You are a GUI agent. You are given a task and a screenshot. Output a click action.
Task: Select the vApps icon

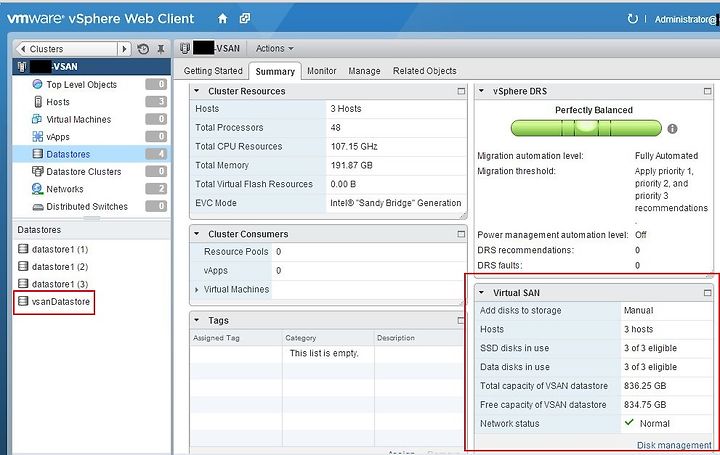coord(38,136)
